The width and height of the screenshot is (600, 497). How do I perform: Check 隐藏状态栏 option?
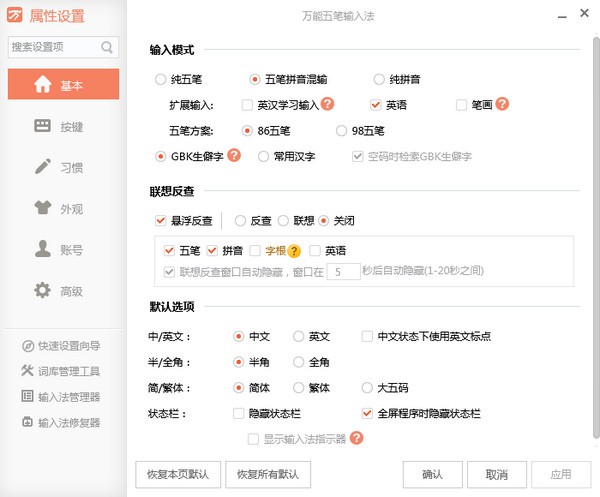click(x=238, y=412)
